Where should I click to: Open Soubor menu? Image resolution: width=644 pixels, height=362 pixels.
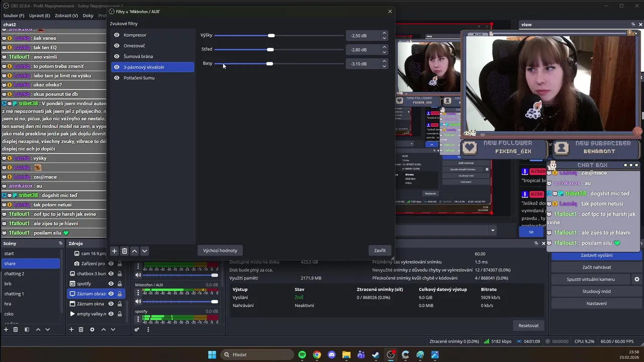click(14, 16)
